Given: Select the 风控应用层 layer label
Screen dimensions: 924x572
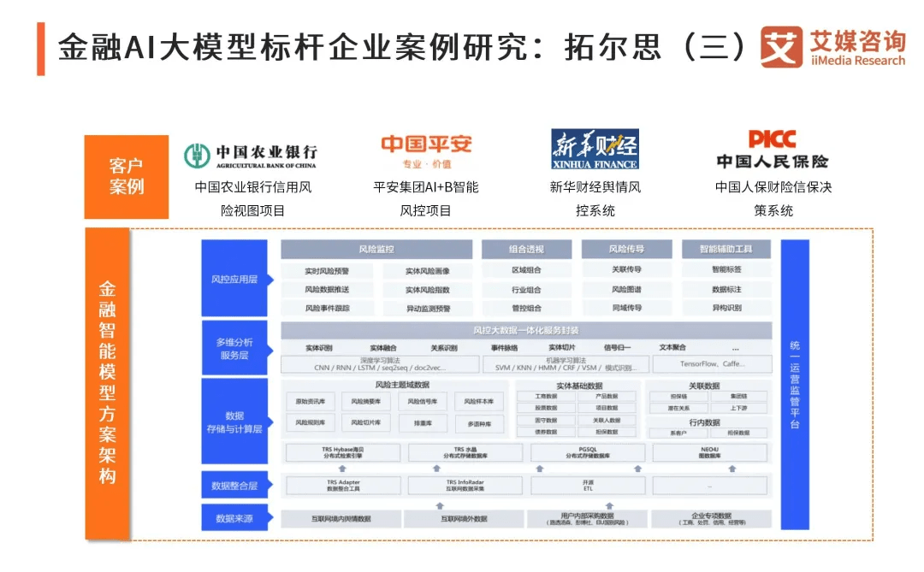Looking at the screenshot, I should pos(234,279).
